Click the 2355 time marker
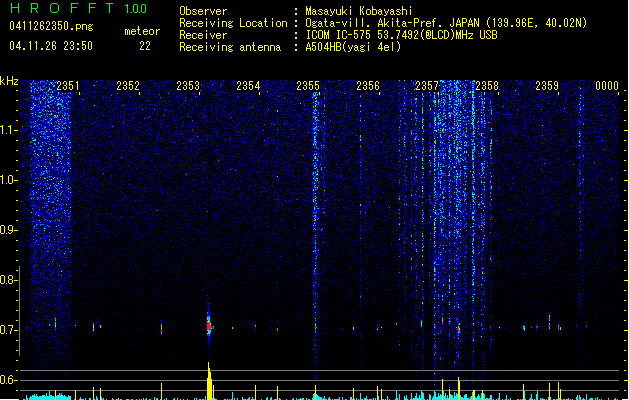Viewport: 629px width, 400px height. [308, 85]
